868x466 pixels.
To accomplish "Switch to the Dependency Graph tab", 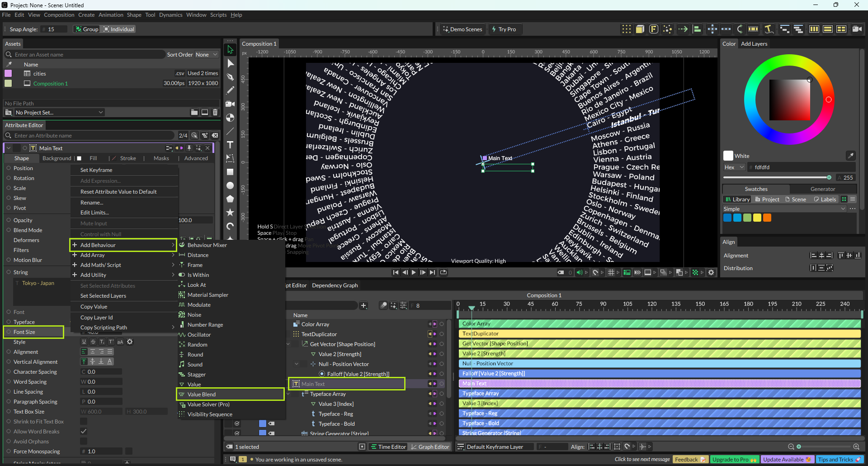I will 335,285.
